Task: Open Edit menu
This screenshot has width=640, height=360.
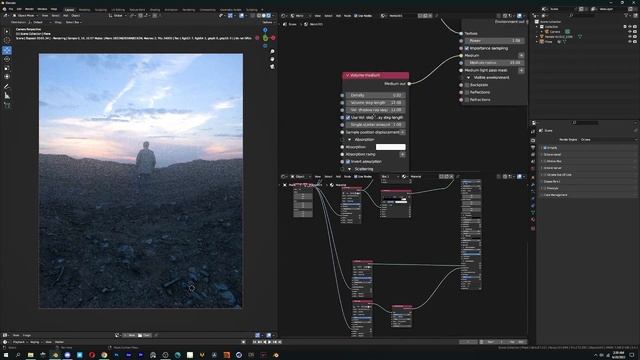Action: coord(19,9)
